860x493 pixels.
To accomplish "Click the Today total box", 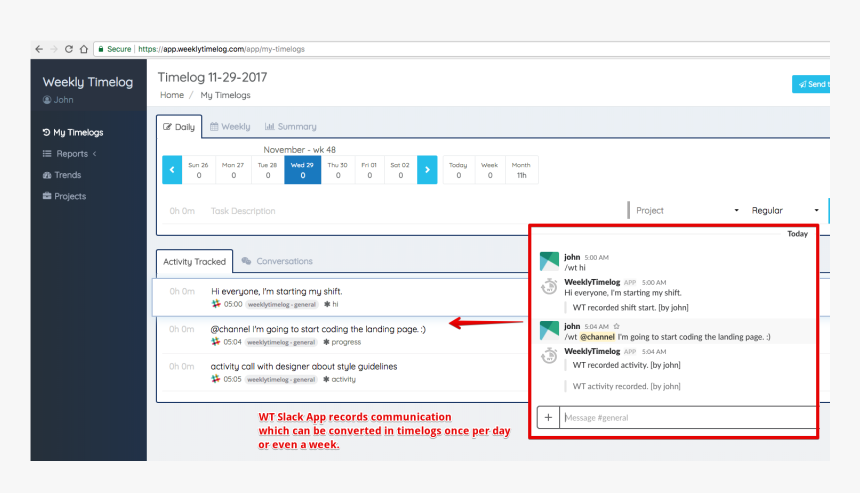I will [x=458, y=170].
